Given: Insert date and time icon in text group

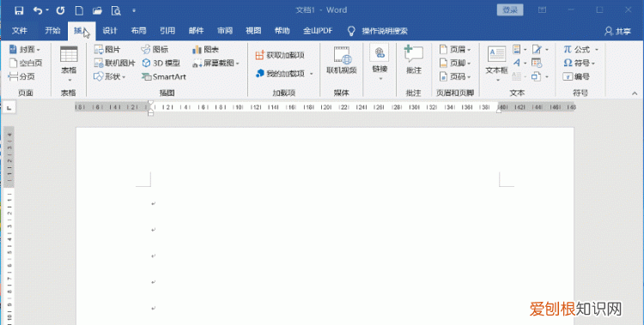Looking at the screenshot, I should (537, 63).
